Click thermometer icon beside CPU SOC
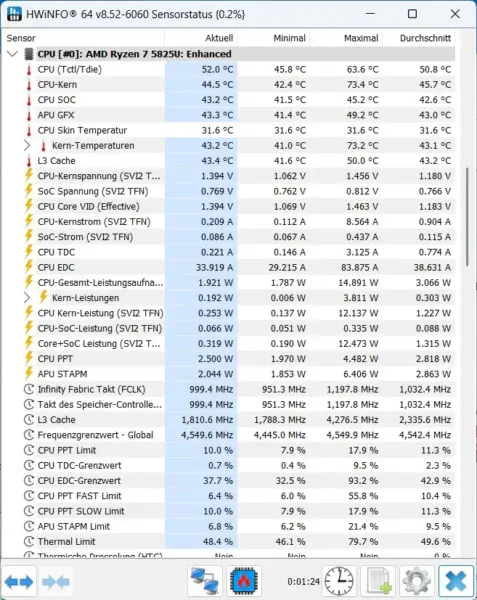Image resolution: width=477 pixels, height=600 pixels. [29, 100]
